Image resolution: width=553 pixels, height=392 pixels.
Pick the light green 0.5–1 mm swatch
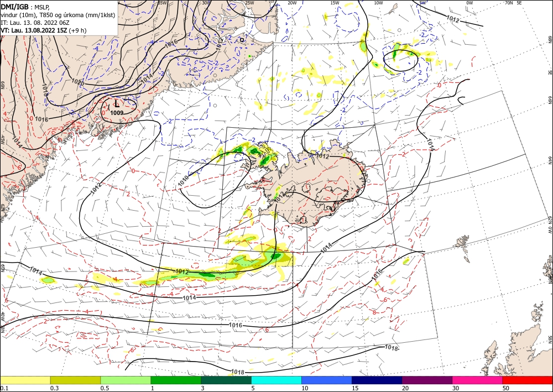coord(126,380)
